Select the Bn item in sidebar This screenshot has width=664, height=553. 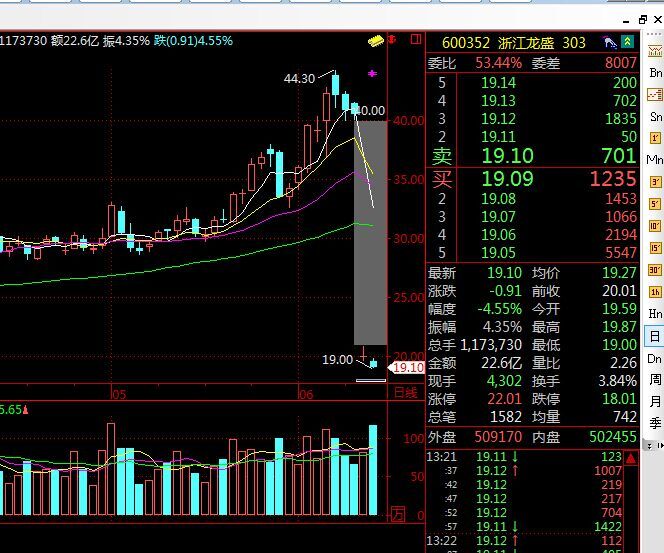point(655,73)
